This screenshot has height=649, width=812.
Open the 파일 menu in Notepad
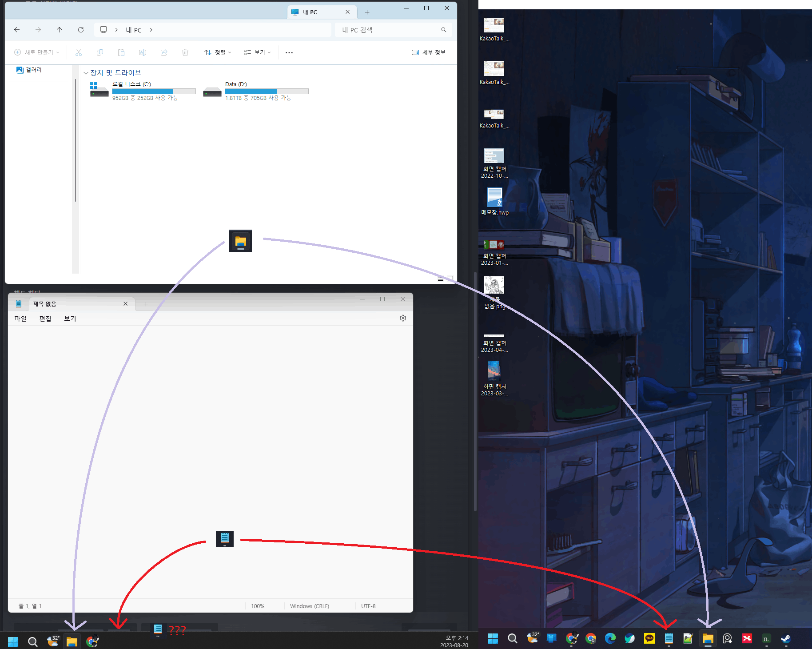(x=20, y=319)
